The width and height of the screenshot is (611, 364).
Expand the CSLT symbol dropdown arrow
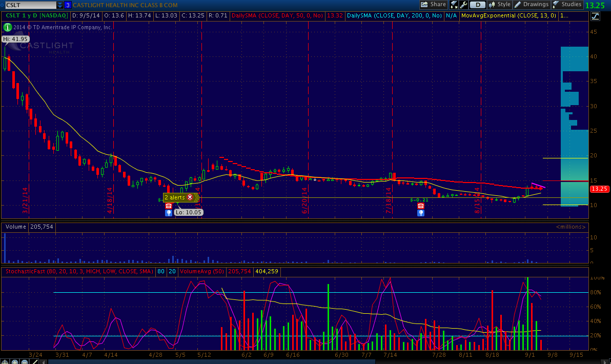60,5
